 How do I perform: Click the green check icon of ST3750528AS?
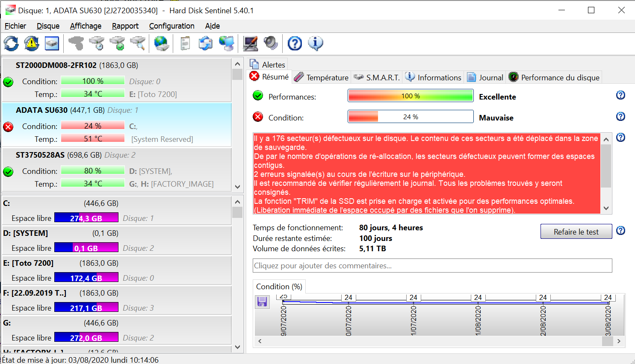8,172
